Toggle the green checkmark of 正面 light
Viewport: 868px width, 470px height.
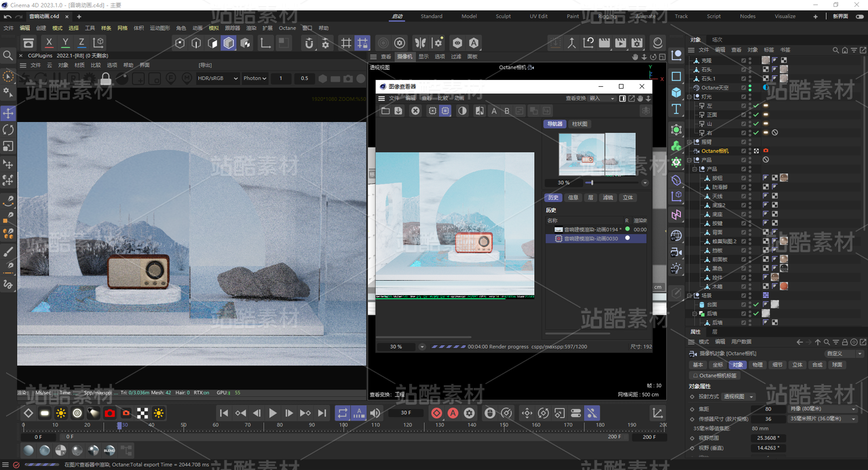tap(756, 115)
